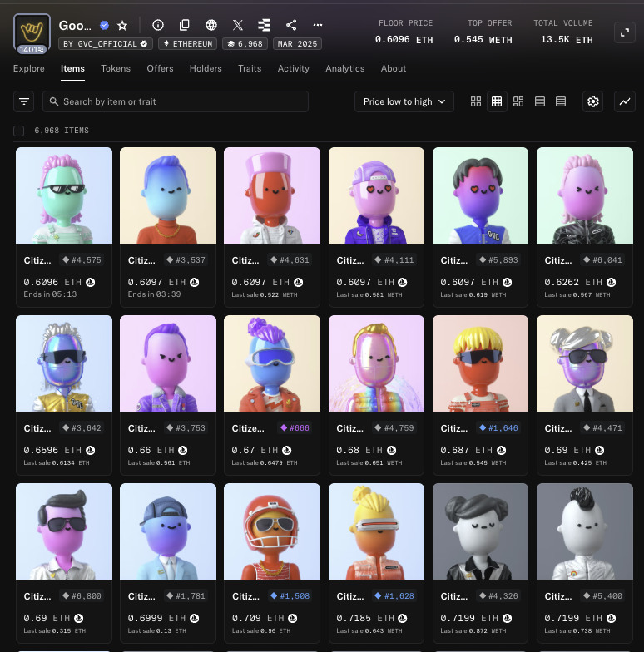
Task: Click the BY GVC_OFFICIAL creator badge
Action: (x=106, y=43)
